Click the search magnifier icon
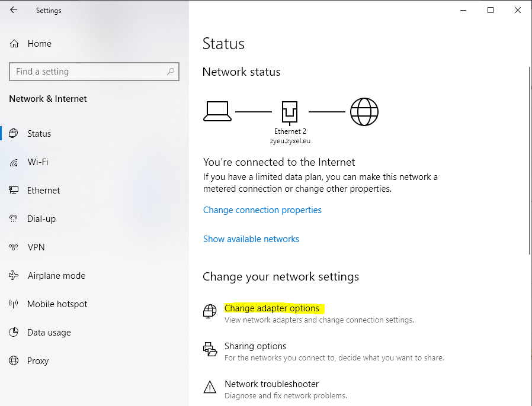The width and height of the screenshot is (532, 406). point(171,72)
